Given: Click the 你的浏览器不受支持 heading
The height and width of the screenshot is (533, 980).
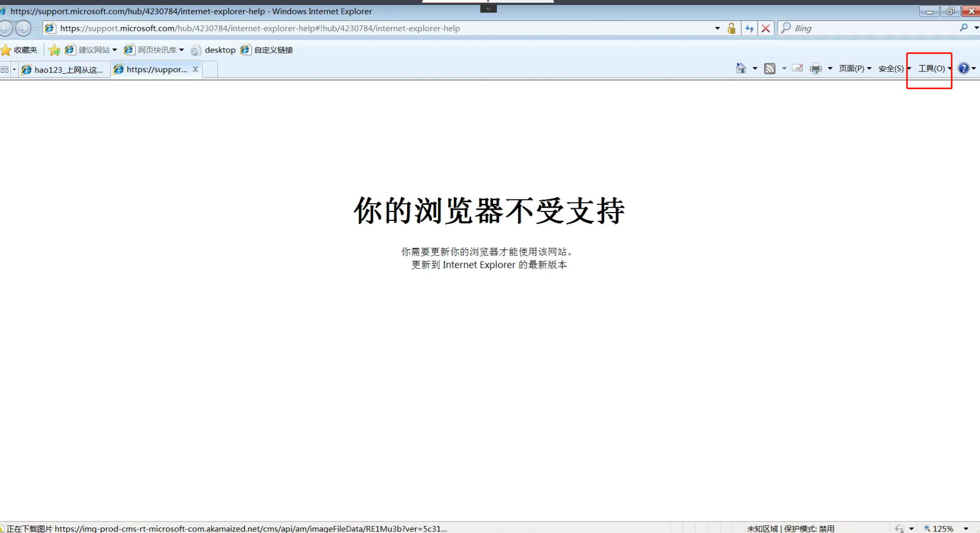Looking at the screenshot, I should point(489,210).
